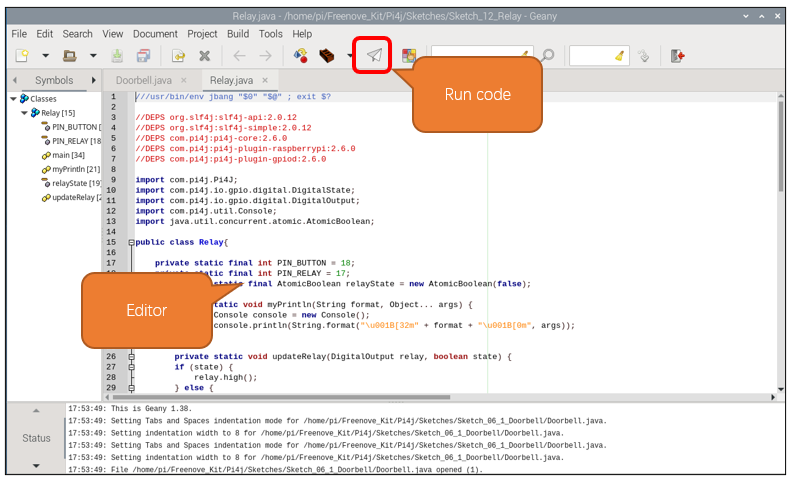The image size is (791, 482).
Task: Fold the updateRelay method at line 26
Action: pos(131,357)
